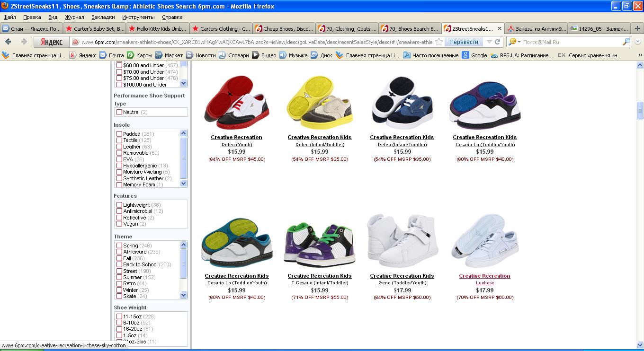Open Диск bookmark
Viewport: 644px width, 351px height.
click(x=322, y=55)
